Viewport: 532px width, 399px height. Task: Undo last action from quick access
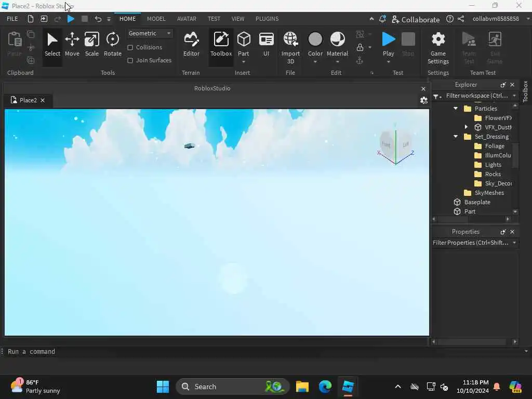click(98, 19)
